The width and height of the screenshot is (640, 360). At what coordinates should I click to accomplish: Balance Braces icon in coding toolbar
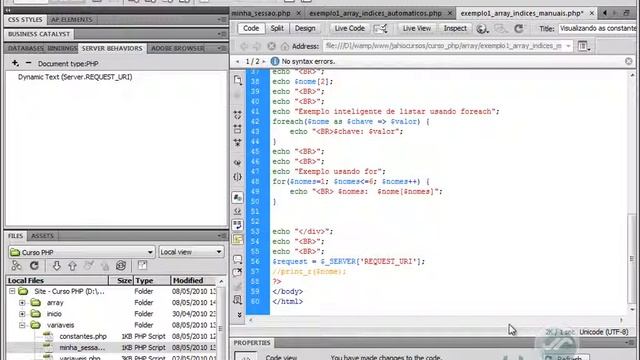pos(238,177)
